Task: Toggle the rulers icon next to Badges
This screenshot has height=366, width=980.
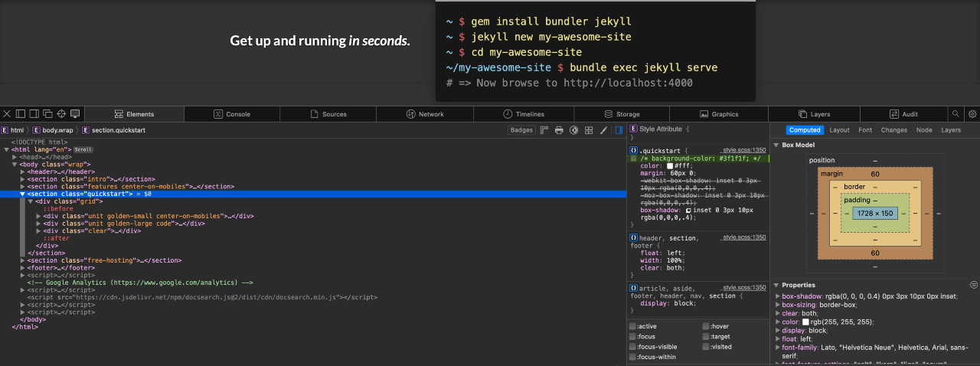Action: (544, 130)
